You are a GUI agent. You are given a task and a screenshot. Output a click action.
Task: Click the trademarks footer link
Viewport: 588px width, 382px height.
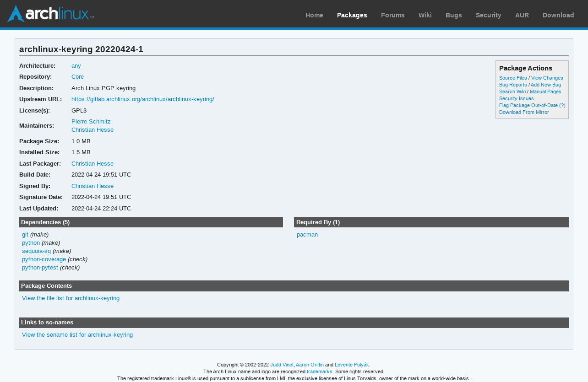coord(320,372)
